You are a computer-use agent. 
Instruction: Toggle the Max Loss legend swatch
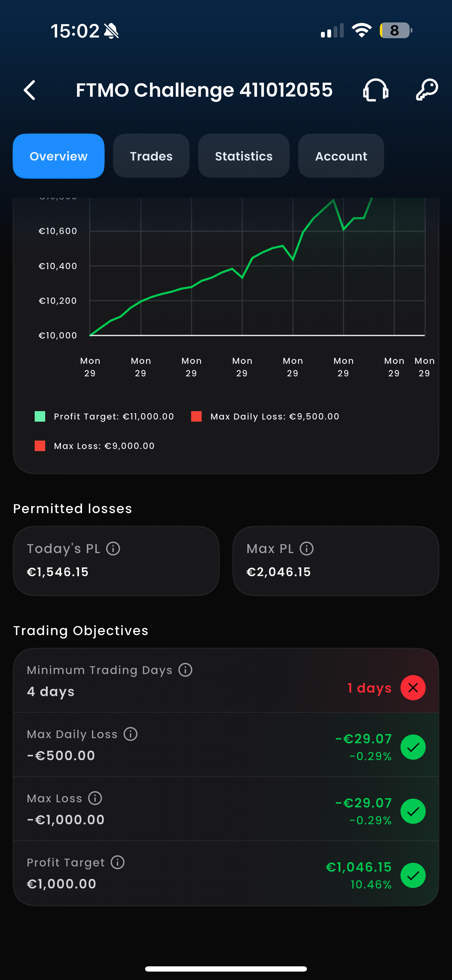coord(40,446)
